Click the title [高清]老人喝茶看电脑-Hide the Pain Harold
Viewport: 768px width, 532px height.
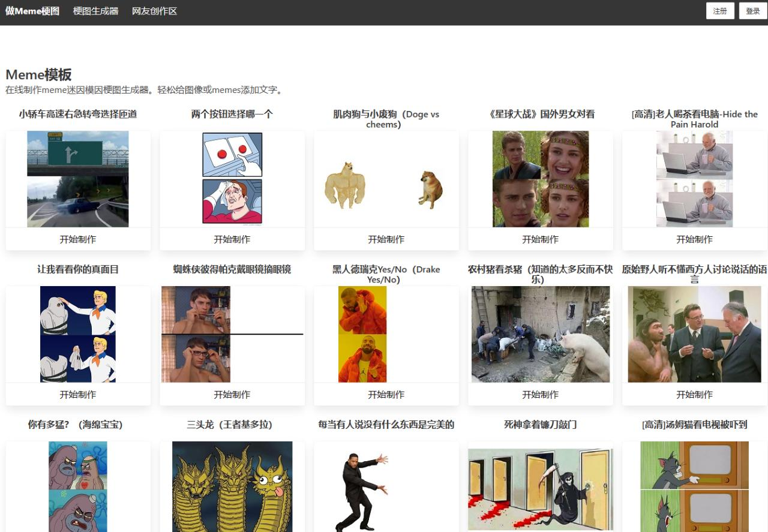(x=695, y=119)
